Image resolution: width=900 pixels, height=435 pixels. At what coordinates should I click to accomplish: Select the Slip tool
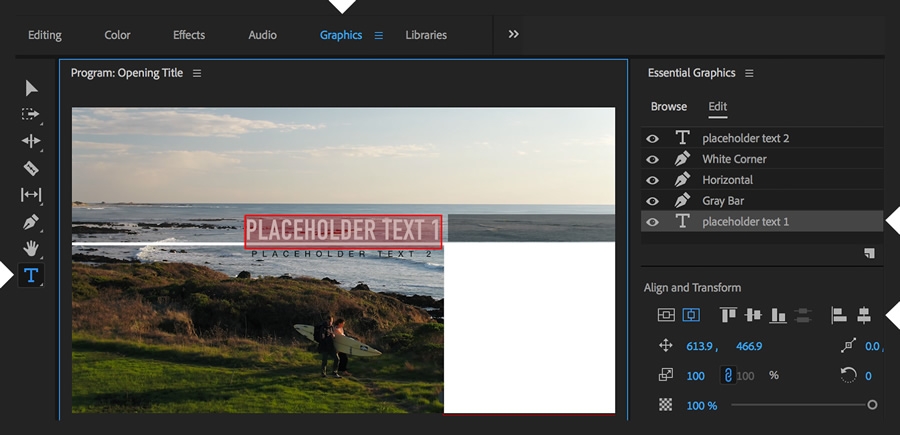point(30,195)
